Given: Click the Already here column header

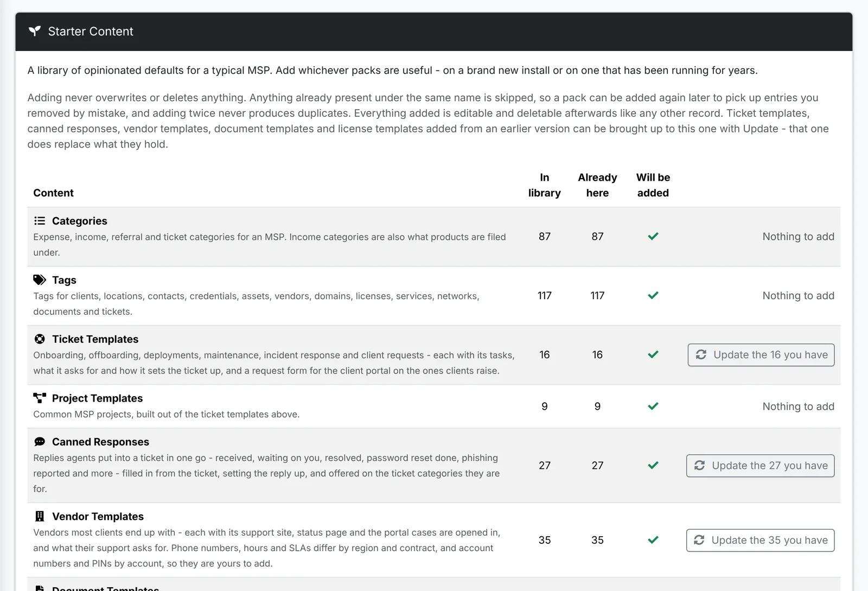Looking at the screenshot, I should coord(597,185).
